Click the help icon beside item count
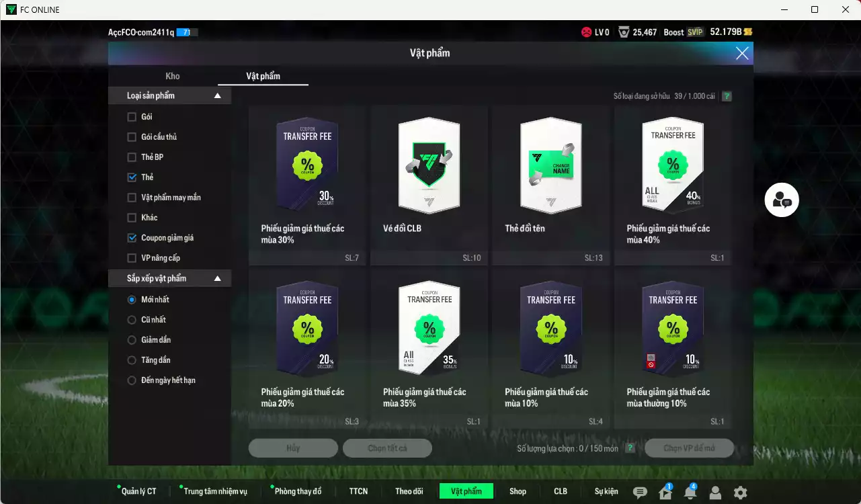861x504 pixels. coord(727,96)
